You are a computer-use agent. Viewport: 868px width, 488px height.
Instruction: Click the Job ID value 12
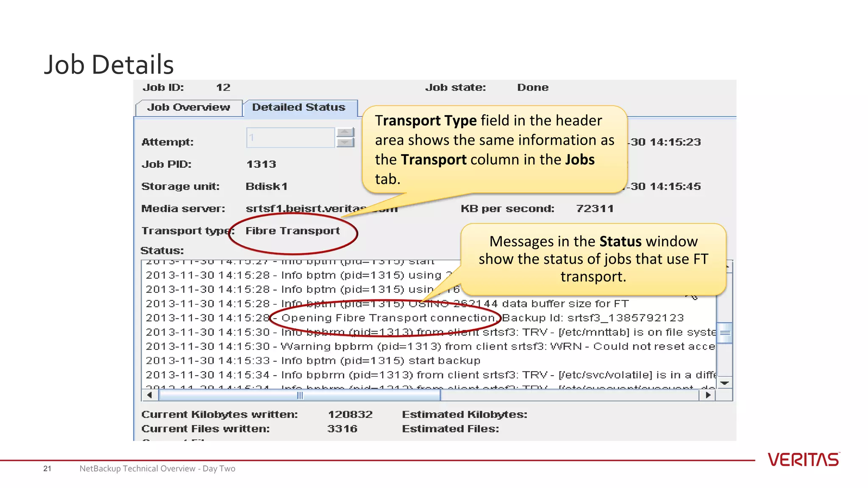coord(223,88)
